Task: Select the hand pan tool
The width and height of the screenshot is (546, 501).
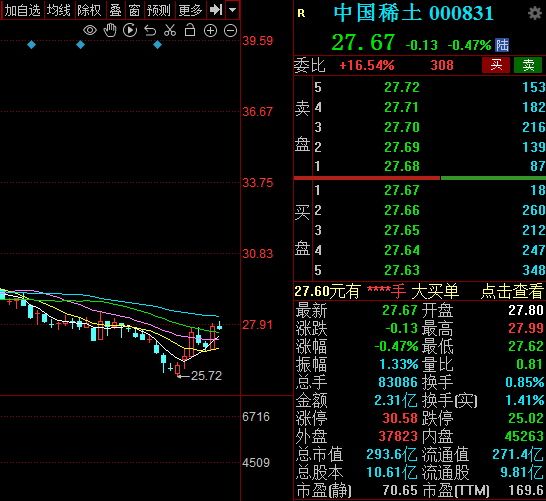Action: pyautogui.click(x=110, y=31)
